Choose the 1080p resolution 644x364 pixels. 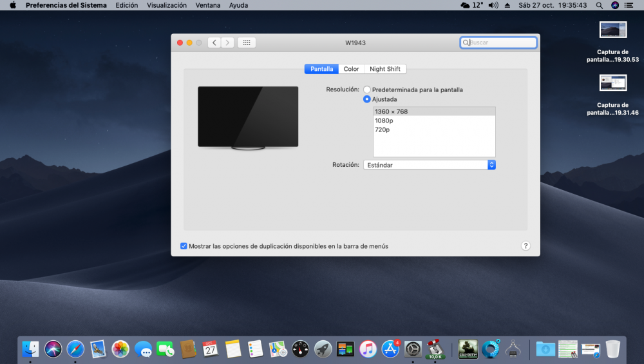434,120
